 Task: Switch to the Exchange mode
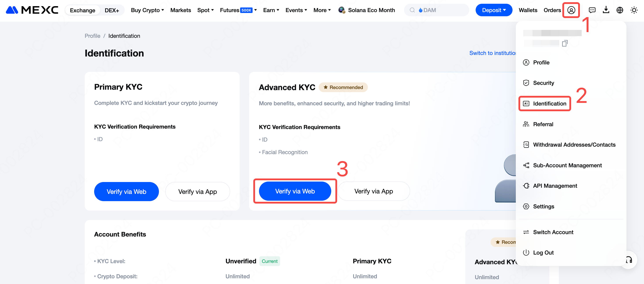(83, 10)
